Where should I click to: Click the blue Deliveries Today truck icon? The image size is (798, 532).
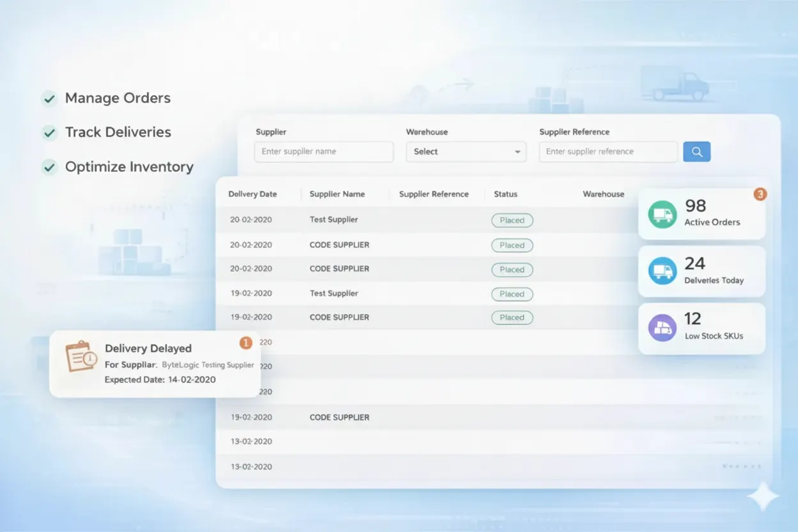(662, 271)
